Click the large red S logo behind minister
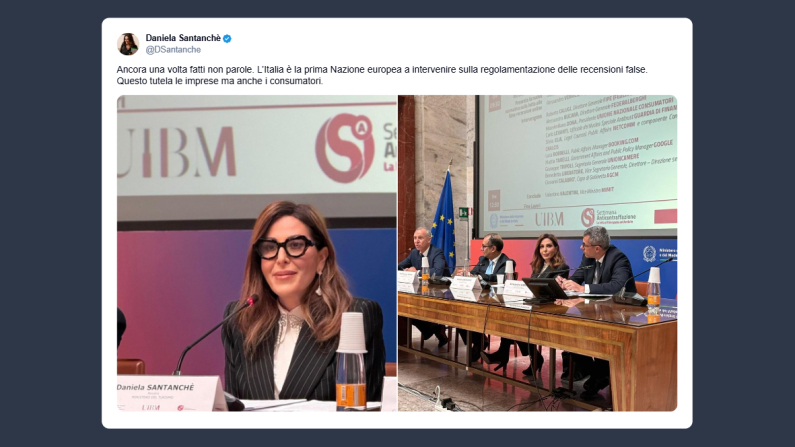 (345, 148)
